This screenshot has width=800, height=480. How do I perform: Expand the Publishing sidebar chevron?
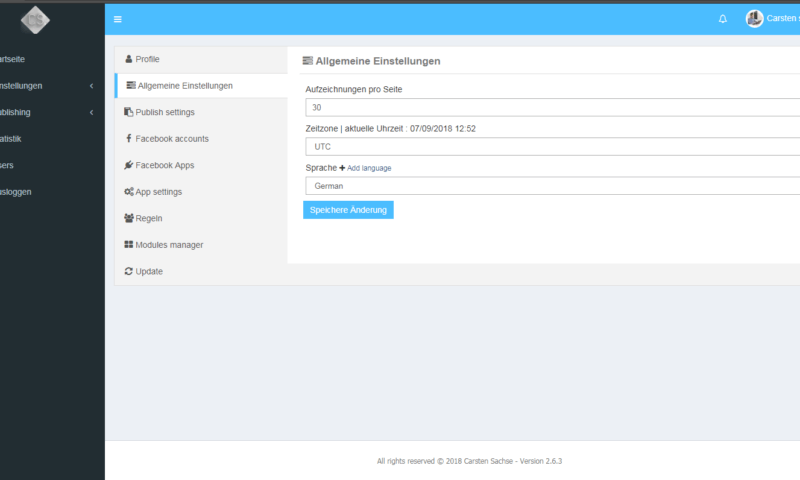[92, 112]
